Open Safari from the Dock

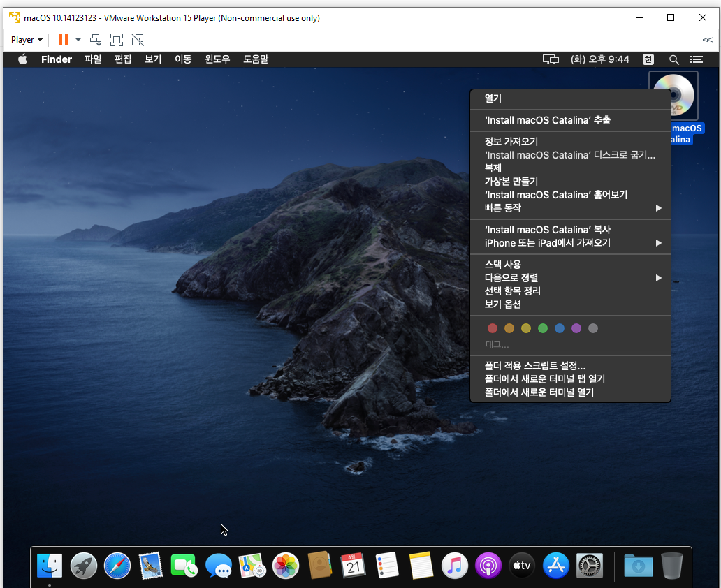[x=117, y=566]
